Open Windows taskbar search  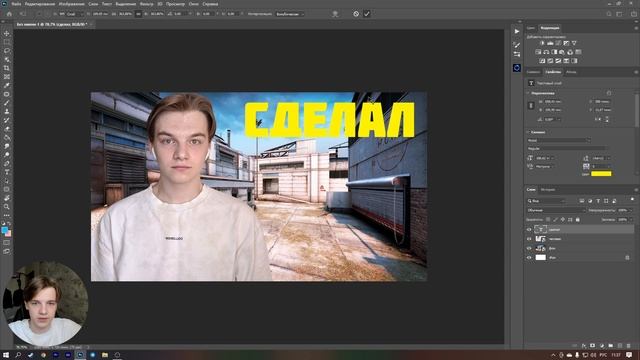click(18, 355)
